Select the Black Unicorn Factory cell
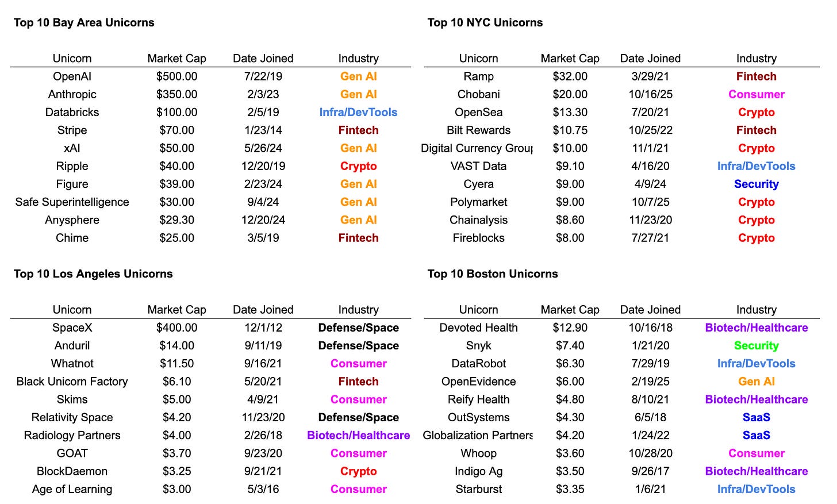837x504 pixels. tap(72, 382)
